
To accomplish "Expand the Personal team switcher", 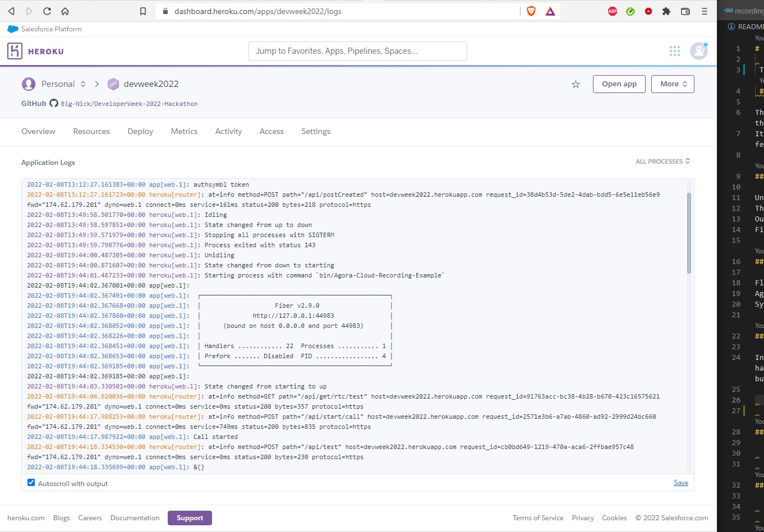I will point(83,84).
